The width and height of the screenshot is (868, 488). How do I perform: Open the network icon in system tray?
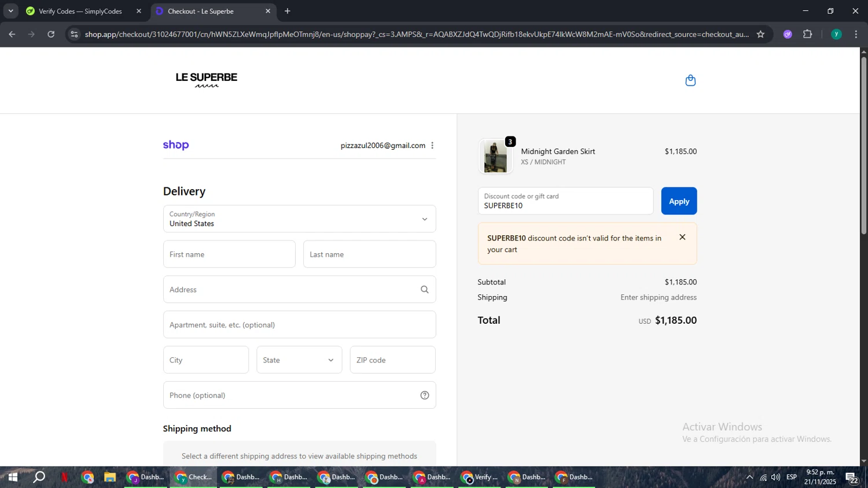pyautogui.click(x=763, y=477)
